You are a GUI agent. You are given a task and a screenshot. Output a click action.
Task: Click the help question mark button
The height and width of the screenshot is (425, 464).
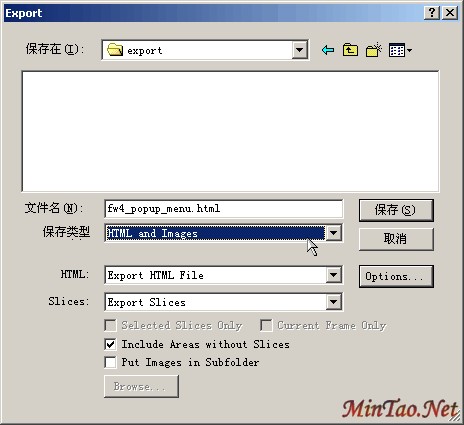432,13
